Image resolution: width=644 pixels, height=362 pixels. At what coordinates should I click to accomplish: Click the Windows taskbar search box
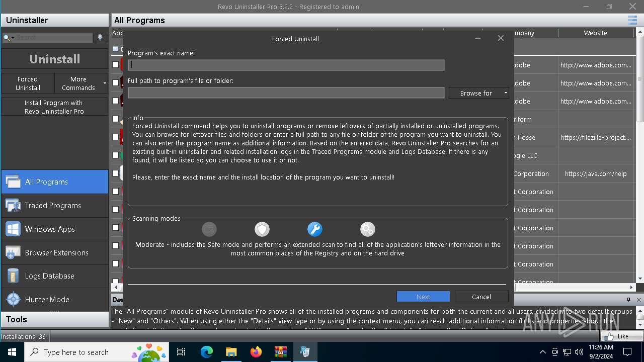pyautogui.click(x=96, y=352)
